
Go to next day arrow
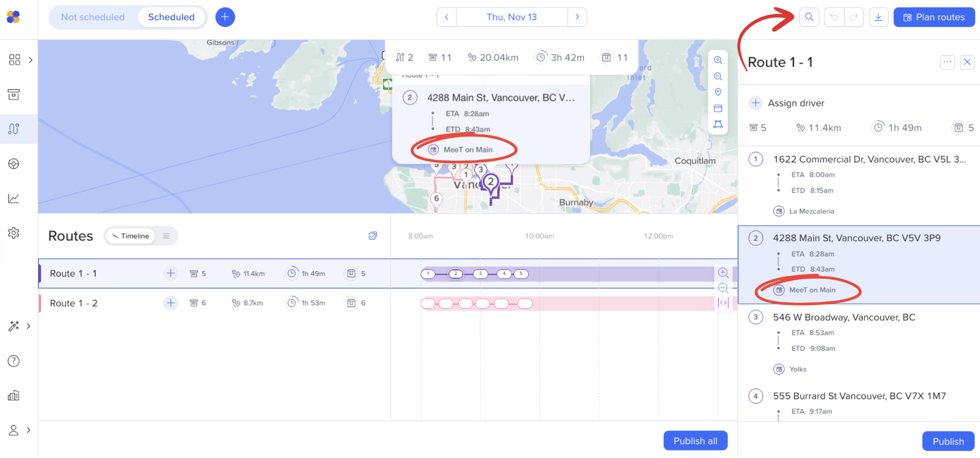click(577, 17)
